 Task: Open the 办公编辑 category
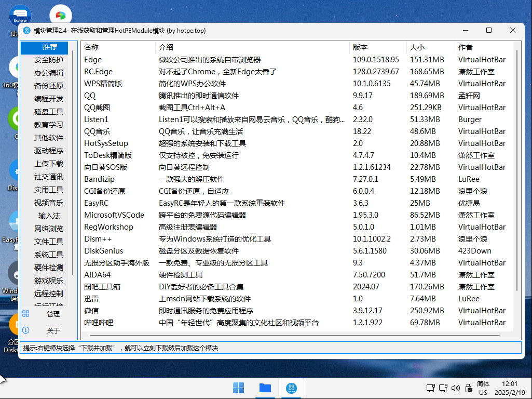coord(45,73)
